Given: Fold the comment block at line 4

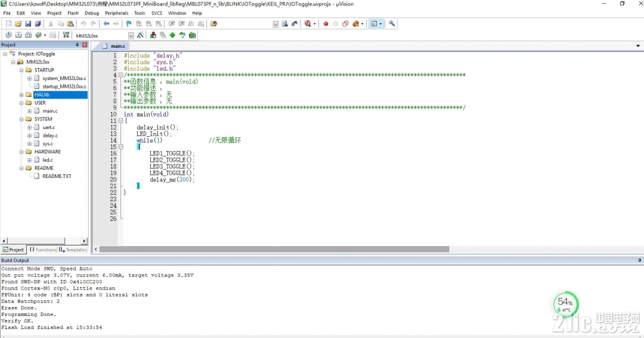Looking at the screenshot, I should click(120, 75).
